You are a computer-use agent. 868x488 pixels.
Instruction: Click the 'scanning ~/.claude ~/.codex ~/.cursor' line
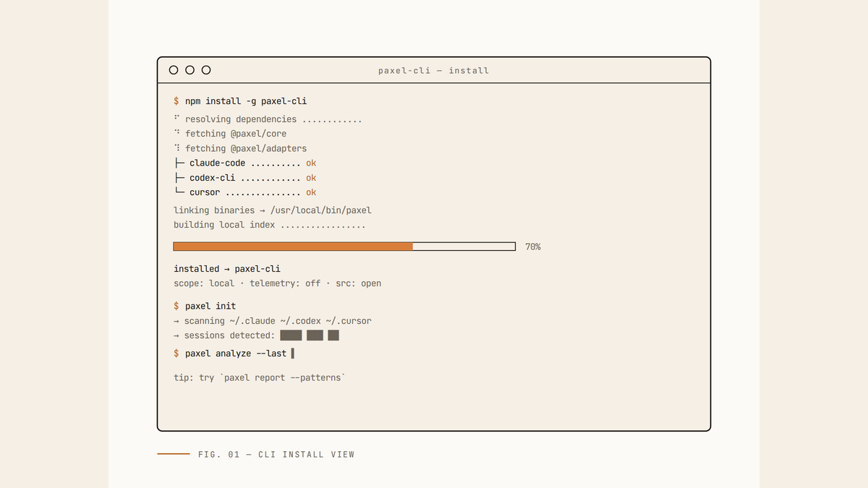pyautogui.click(x=273, y=321)
